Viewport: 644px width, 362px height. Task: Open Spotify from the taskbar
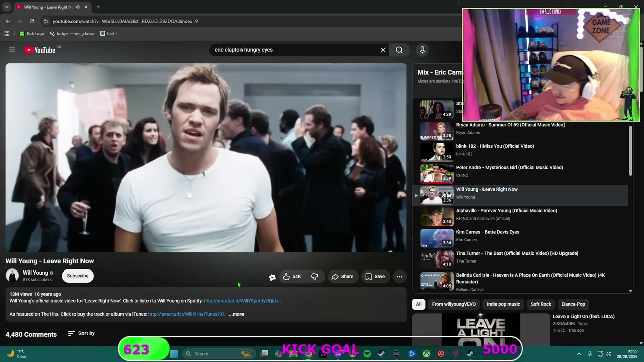click(367, 354)
